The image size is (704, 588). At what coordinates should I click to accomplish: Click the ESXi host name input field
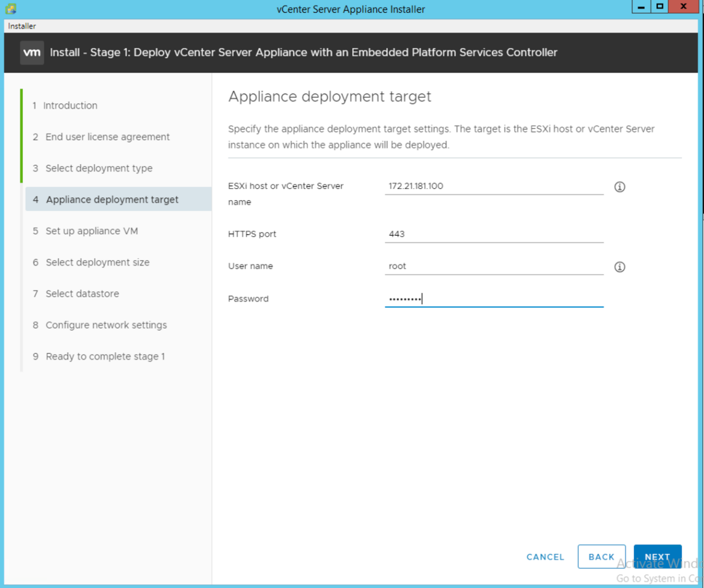(x=493, y=186)
